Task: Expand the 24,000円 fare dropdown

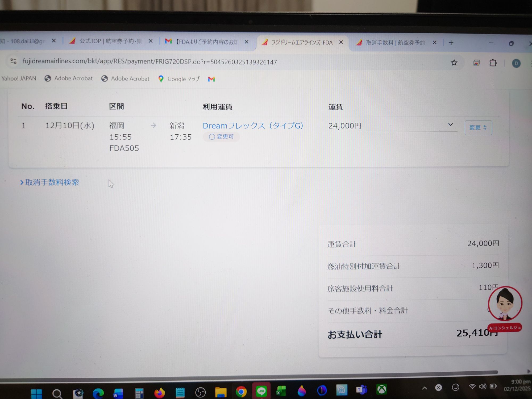Action: 450,125
